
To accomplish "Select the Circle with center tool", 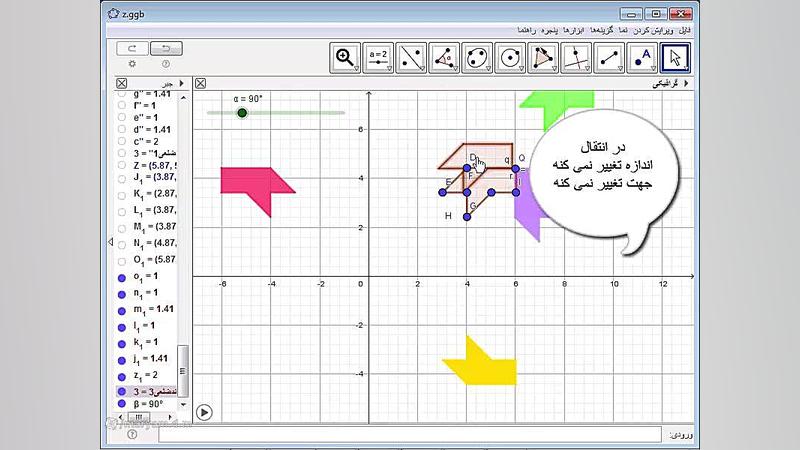I will click(x=510, y=58).
